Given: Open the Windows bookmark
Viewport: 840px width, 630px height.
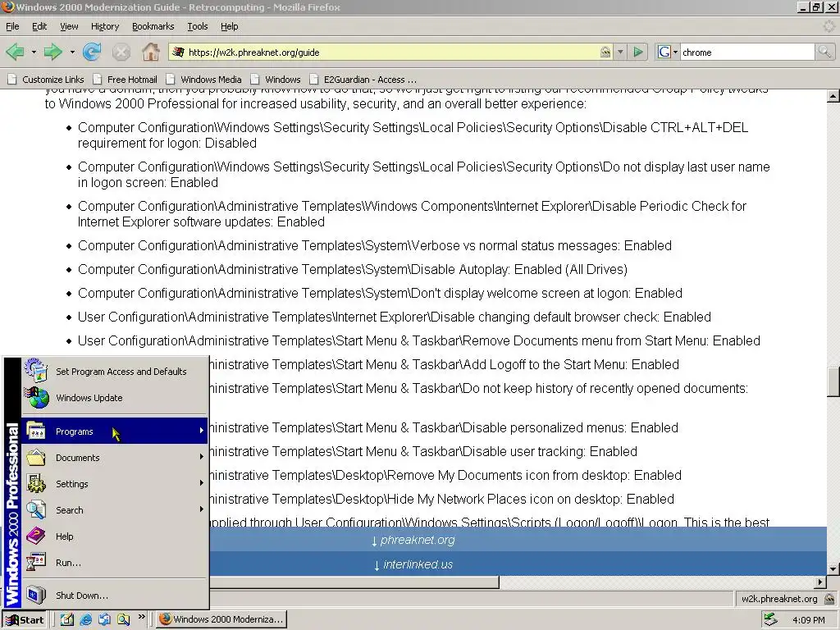Looking at the screenshot, I should (x=276, y=80).
